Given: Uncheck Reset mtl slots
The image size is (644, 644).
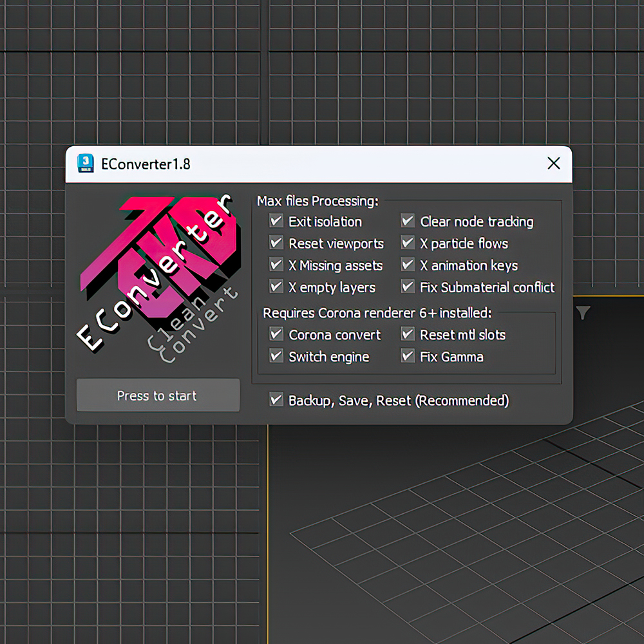Looking at the screenshot, I should 408,334.
